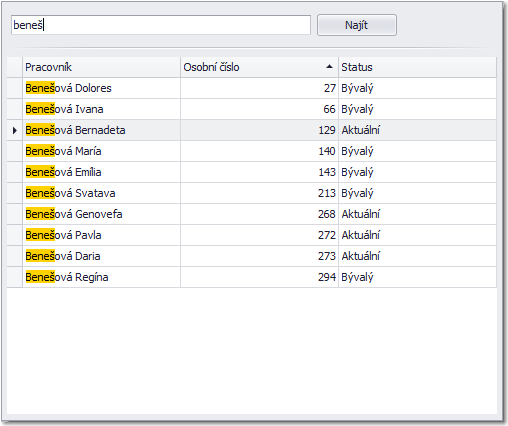The height and width of the screenshot is (426, 508).
Task: Click the Osobní číslo column header
Action: pos(259,67)
